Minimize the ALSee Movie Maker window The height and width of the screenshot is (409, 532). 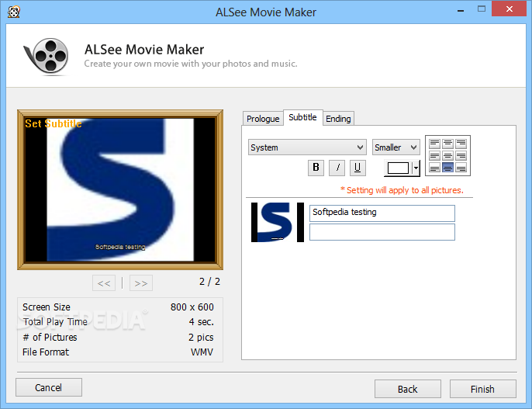click(x=461, y=11)
